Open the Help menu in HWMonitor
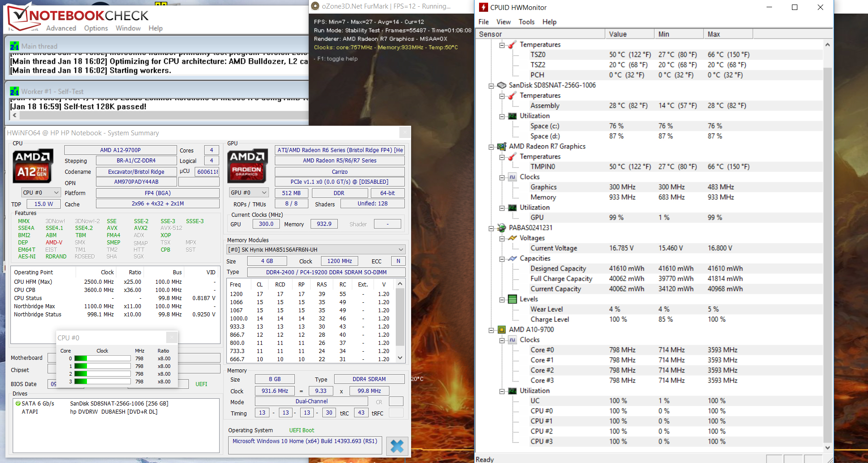Image resolution: width=868 pixels, height=463 pixels. pyautogui.click(x=549, y=22)
